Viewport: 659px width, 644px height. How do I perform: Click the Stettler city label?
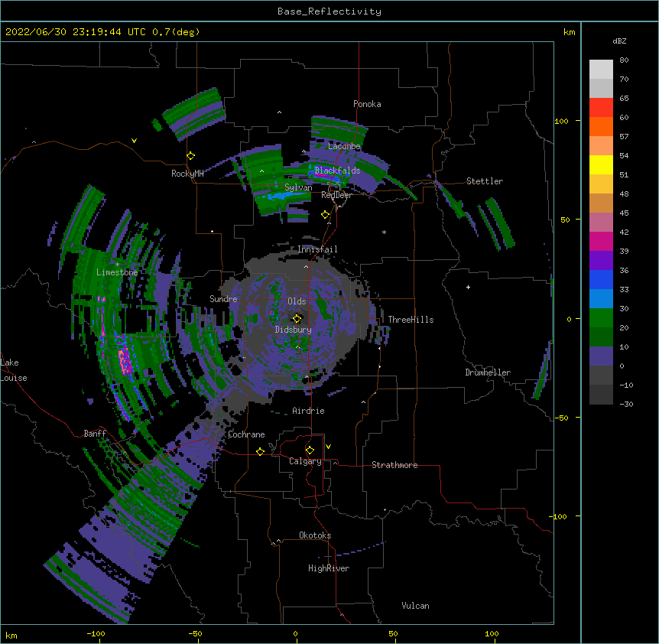coord(485,181)
